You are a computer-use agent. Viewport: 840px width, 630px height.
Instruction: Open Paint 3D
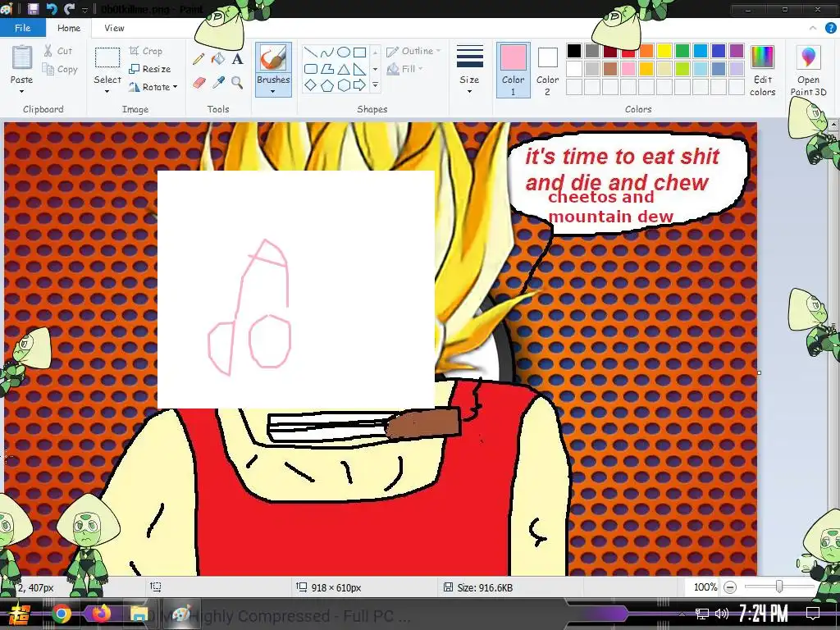click(x=808, y=71)
